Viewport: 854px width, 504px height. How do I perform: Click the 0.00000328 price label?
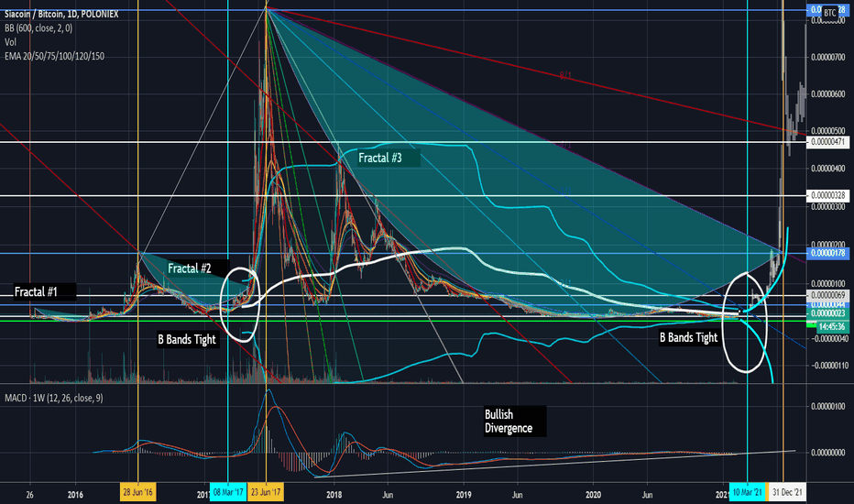point(827,195)
